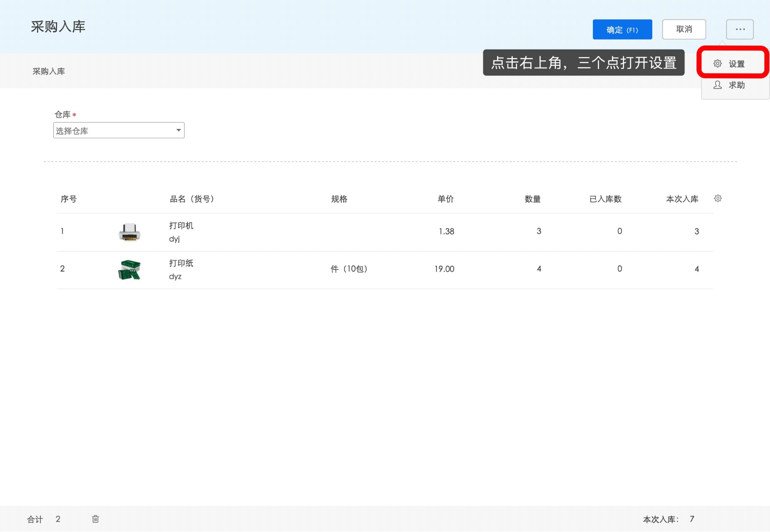The height and width of the screenshot is (532, 770).
Task: Click the 已入库数 value 0 in 打印纸 row
Action: pos(619,269)
